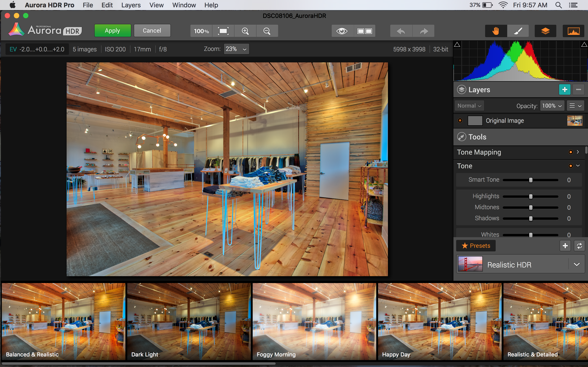
Task: Open the Realistic HDR preset category dropdown
Action: tap(577, 264)
